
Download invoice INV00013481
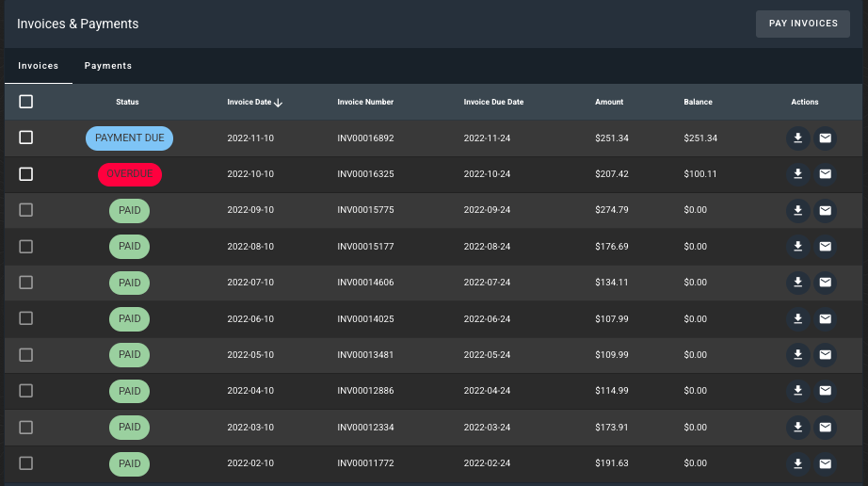[x=797, y=355]
